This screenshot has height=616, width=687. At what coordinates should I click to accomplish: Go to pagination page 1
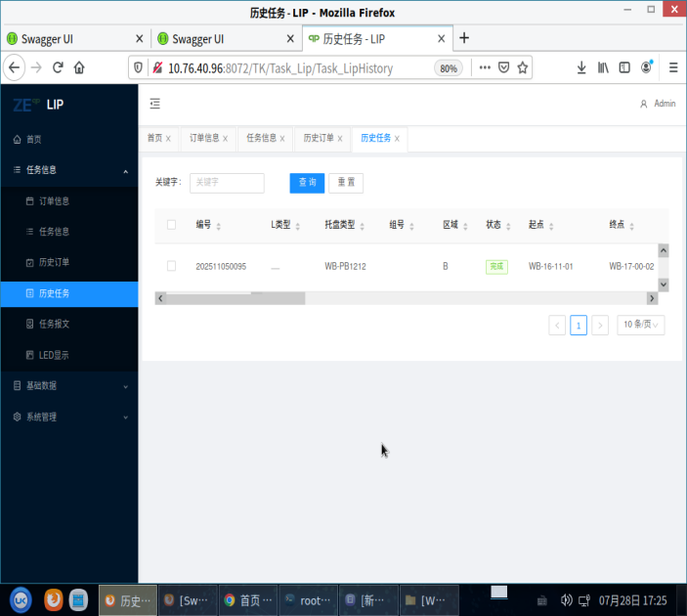tap(579, 326)
